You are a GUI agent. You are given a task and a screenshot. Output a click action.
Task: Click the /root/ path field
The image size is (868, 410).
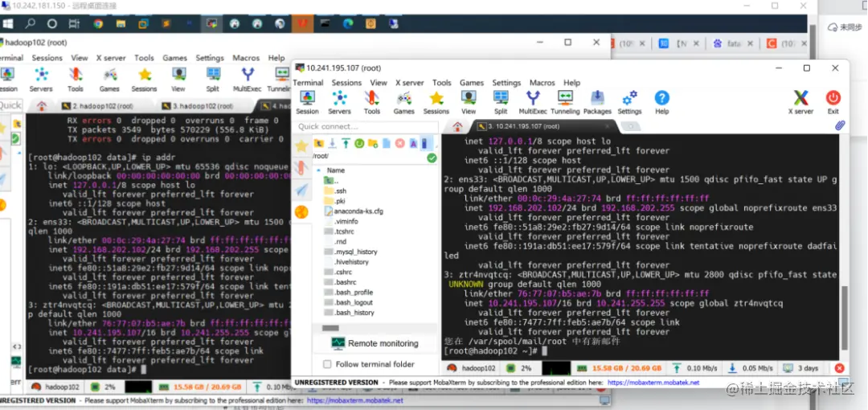tap(369, 158)
